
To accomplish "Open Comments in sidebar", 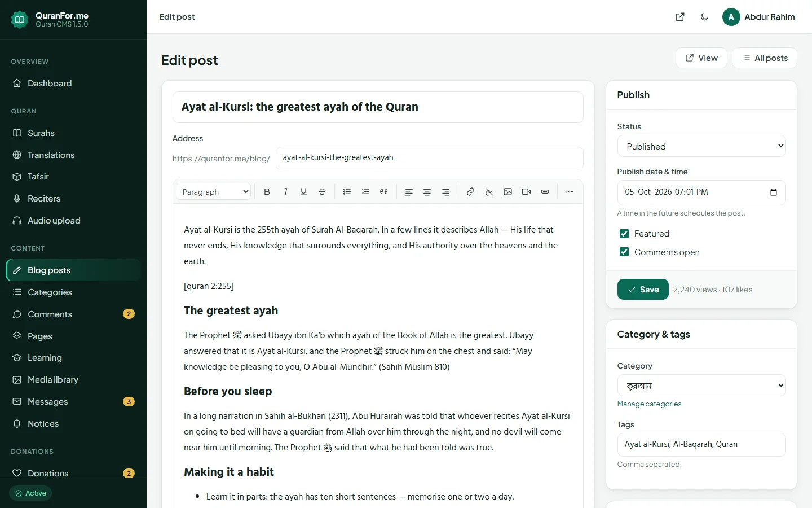I will coord(73,314).
